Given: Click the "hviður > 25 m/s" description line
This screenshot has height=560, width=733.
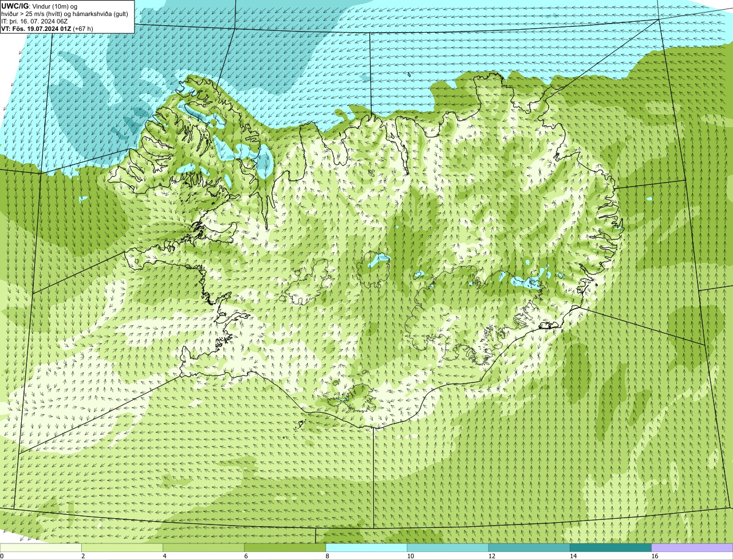Looking at the screenshot, I should (65, 13).
